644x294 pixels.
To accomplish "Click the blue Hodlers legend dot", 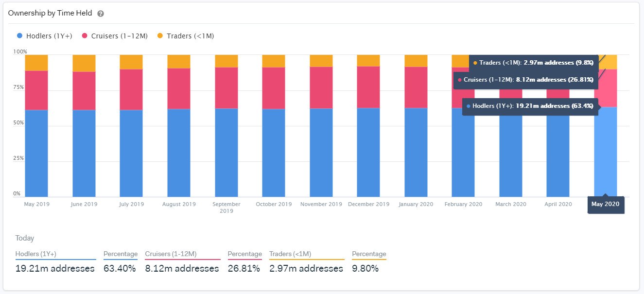I will tap(19, 36).
